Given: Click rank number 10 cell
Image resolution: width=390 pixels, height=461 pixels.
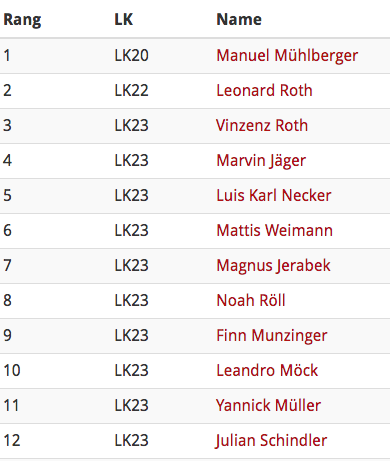Looking at the screenshot, I should [x=12, y=370].
